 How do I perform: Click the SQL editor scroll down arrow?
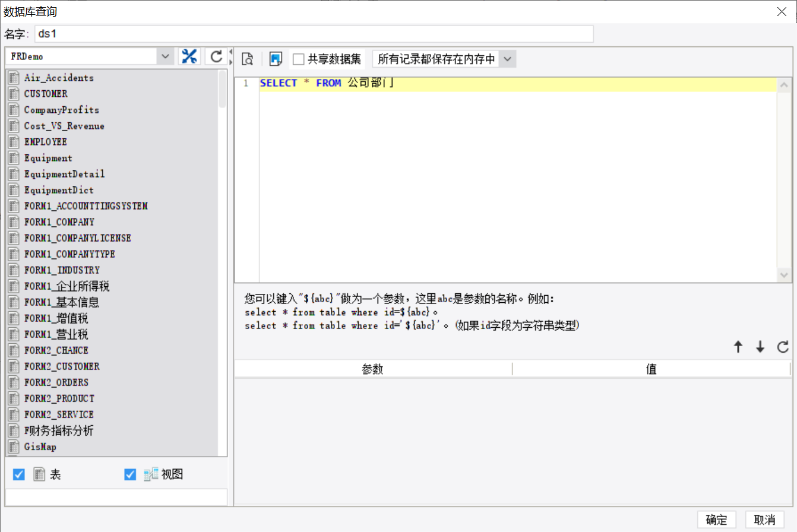tap(784, 275)
